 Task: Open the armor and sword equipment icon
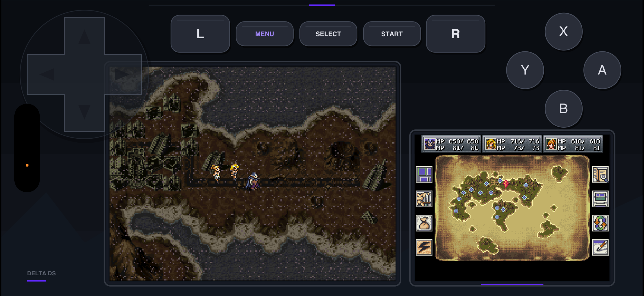424,199
